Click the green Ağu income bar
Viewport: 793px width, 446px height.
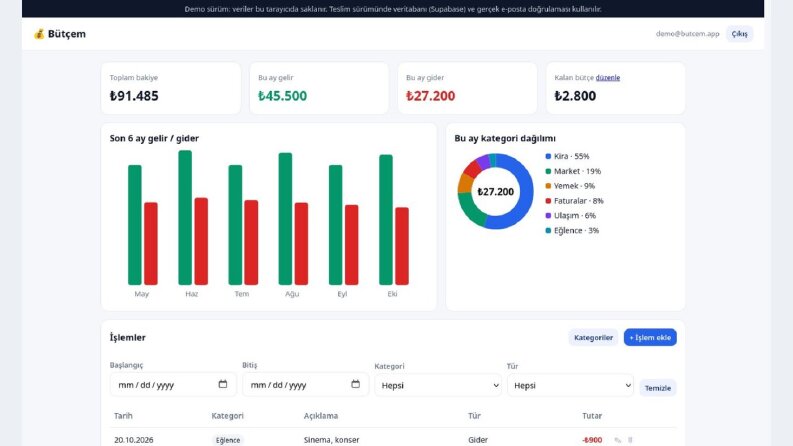285,218
